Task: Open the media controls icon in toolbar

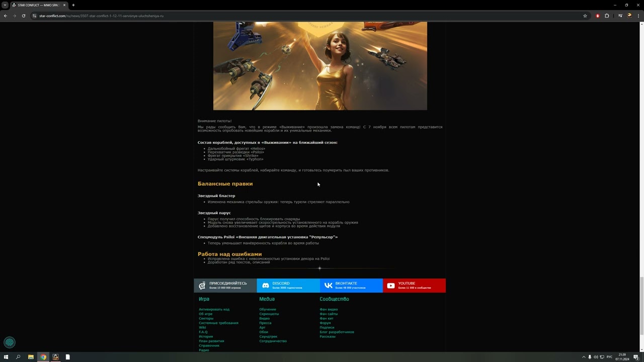Action: coord(620,16)
